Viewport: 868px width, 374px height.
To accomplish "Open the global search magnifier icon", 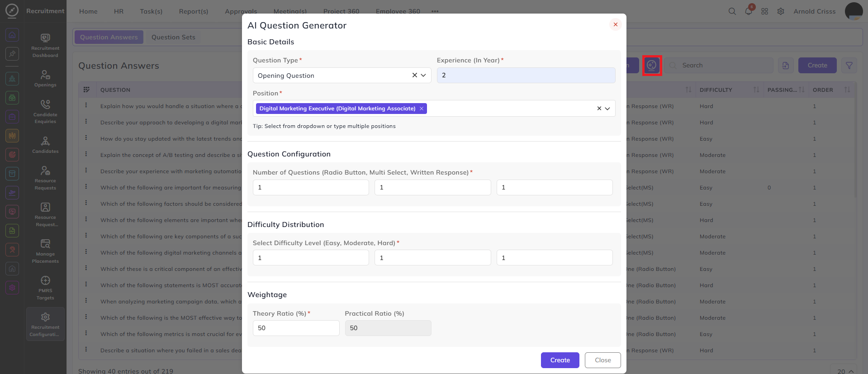I will 732,11.
